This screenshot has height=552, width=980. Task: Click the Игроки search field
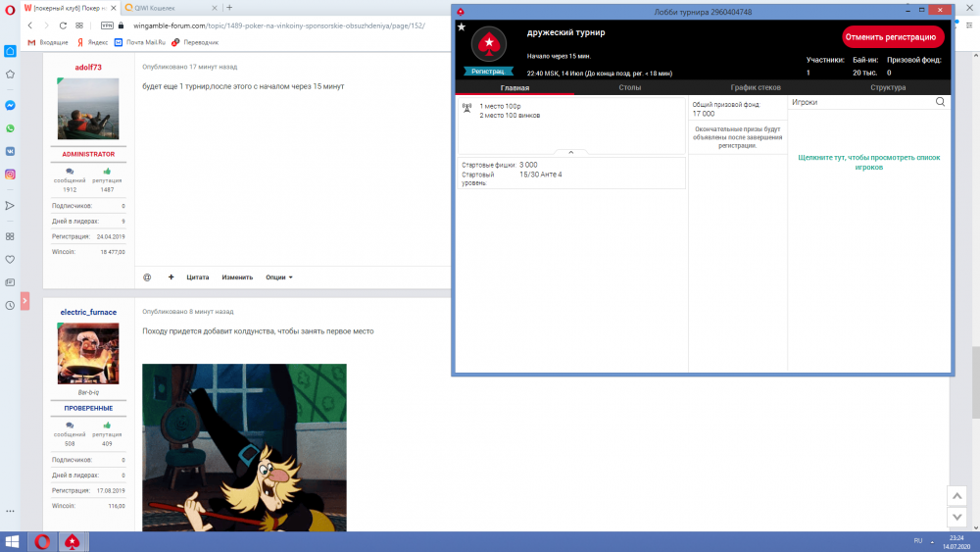[861, 102]
